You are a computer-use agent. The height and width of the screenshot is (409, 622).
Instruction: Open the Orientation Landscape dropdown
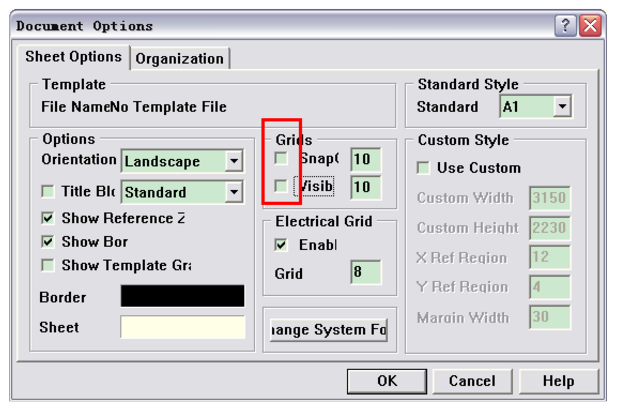(x=233, y=161)
